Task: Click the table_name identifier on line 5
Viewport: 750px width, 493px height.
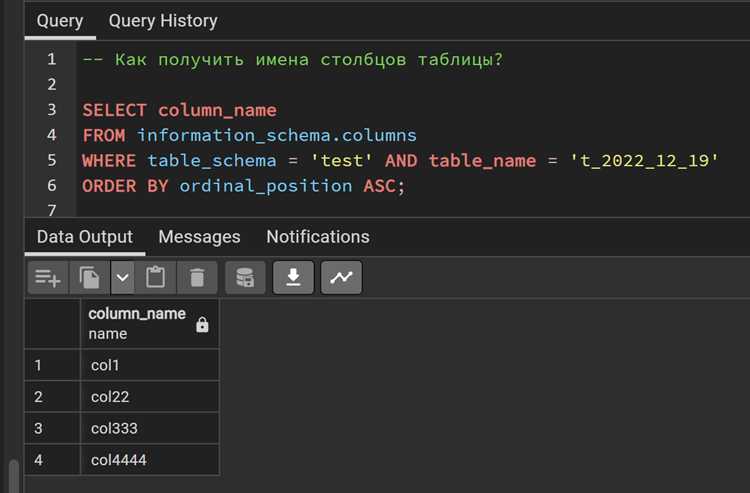Action: (482, 161)
